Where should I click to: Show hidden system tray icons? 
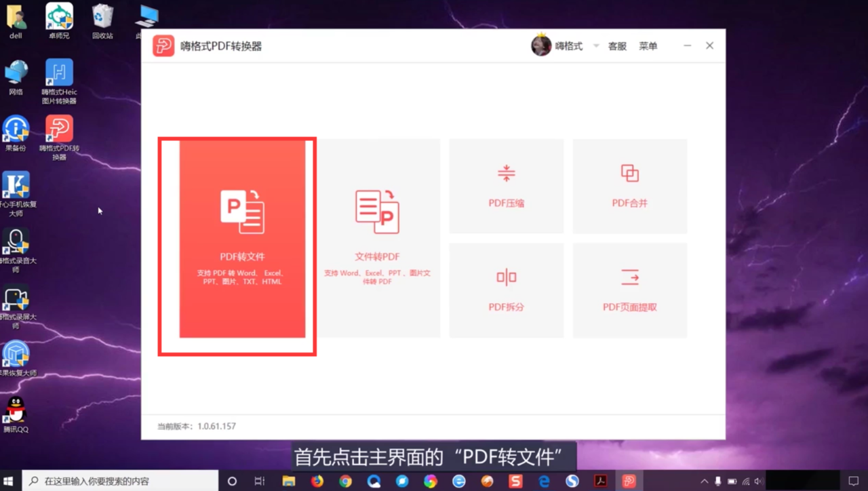pyautogui.click(x=704, y=481)
